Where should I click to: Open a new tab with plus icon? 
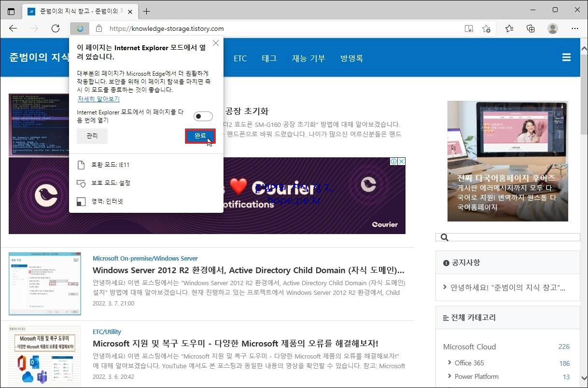coord(146,11)
